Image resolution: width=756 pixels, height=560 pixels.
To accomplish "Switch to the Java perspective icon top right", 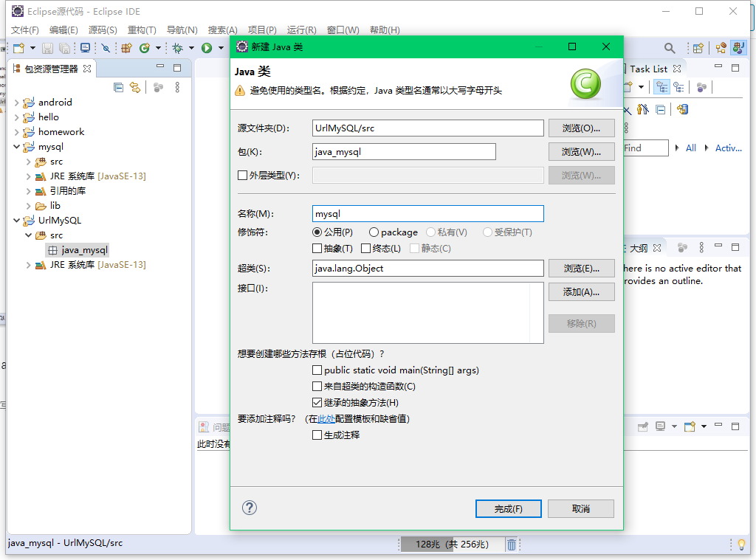I will pos(737,48).
